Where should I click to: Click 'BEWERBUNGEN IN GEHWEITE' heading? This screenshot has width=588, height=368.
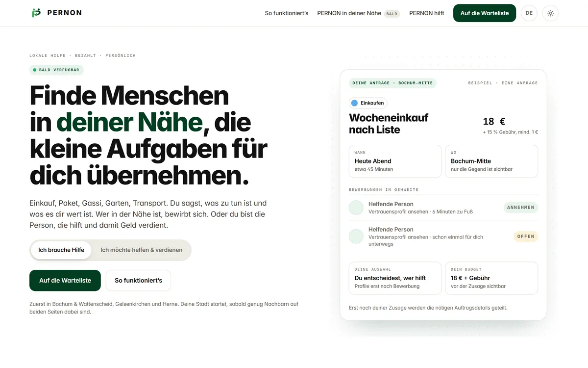pyautogui.click(x=384, y=189)
